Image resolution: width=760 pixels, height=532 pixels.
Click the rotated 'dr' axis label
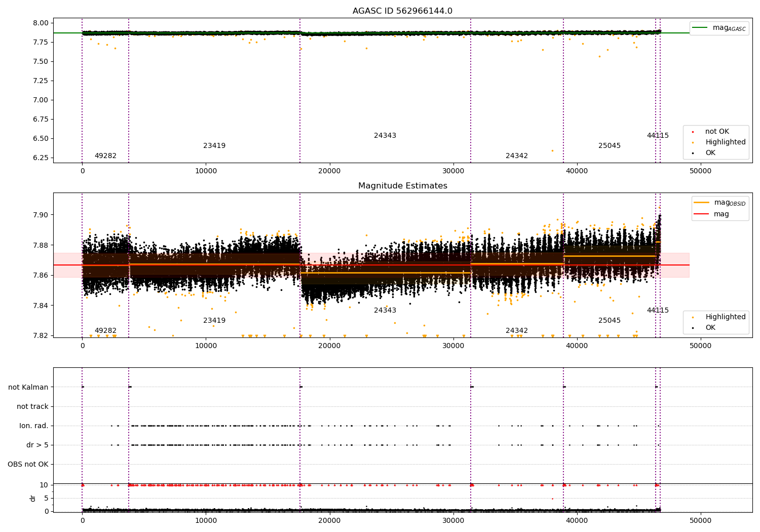coord(33,498)
